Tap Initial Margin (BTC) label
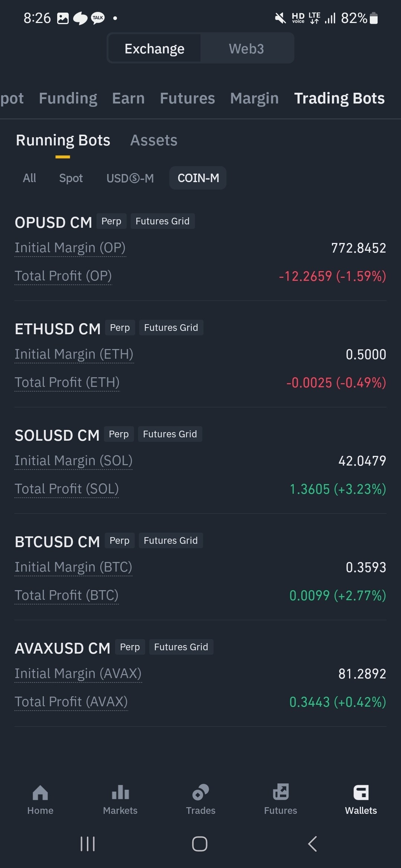This screenshot has height=868, width=401. [x=74, y=567]
